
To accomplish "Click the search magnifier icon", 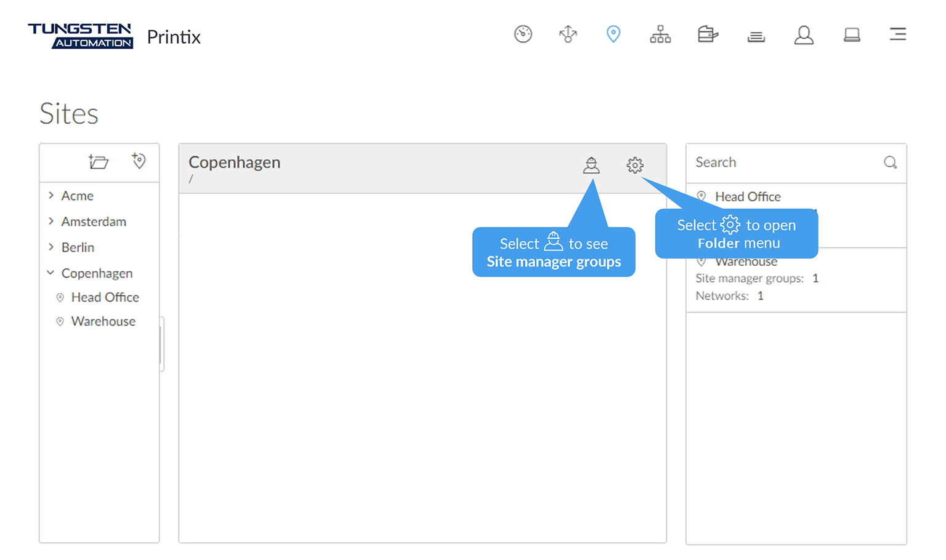I will point(890,162).
